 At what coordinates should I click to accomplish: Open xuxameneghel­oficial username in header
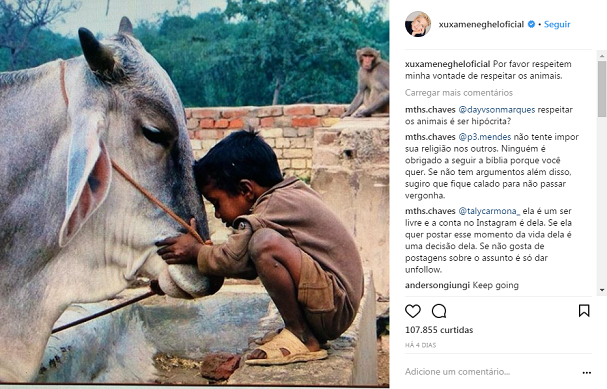coord(481,24)
